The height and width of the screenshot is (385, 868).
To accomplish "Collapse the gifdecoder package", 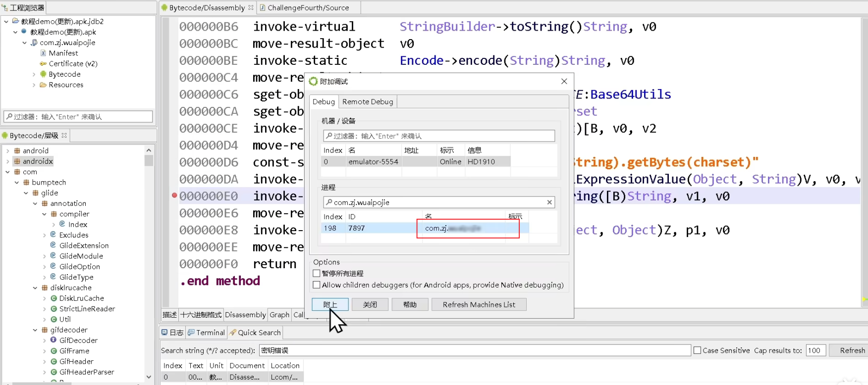I will point(35,330).
